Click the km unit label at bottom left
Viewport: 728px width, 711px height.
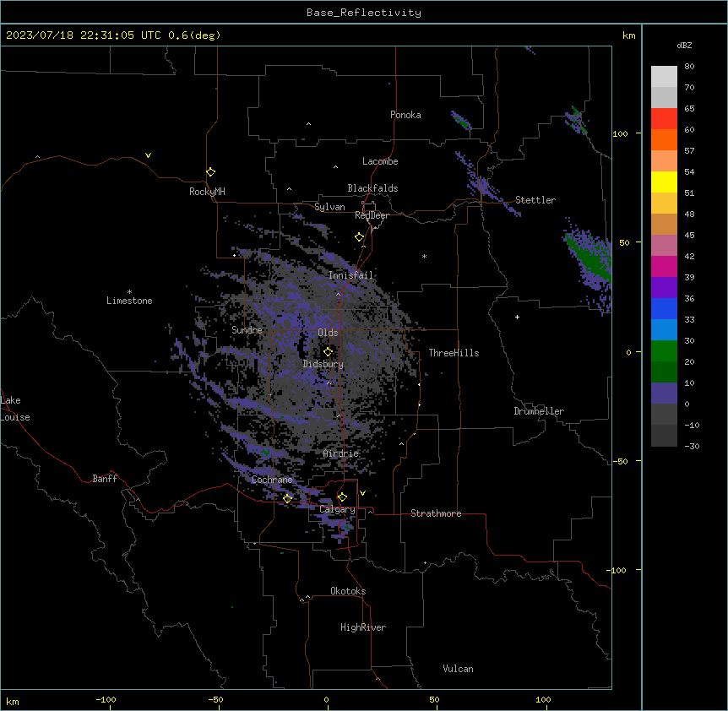click(x=13, y=701)
